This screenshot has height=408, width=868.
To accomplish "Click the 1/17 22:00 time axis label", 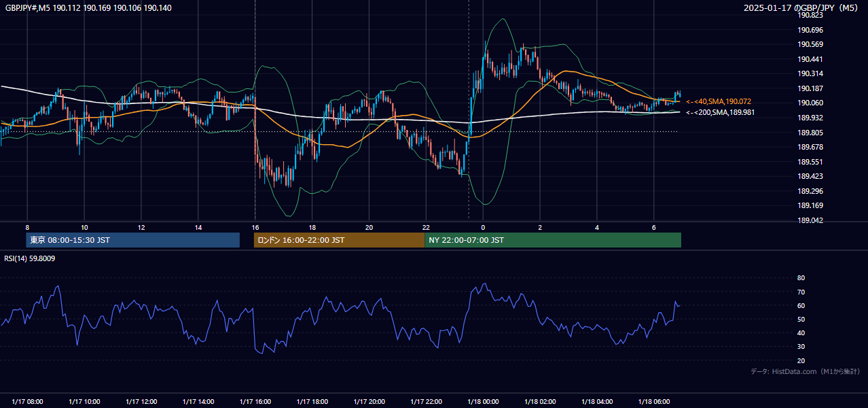I will point(426,402).
